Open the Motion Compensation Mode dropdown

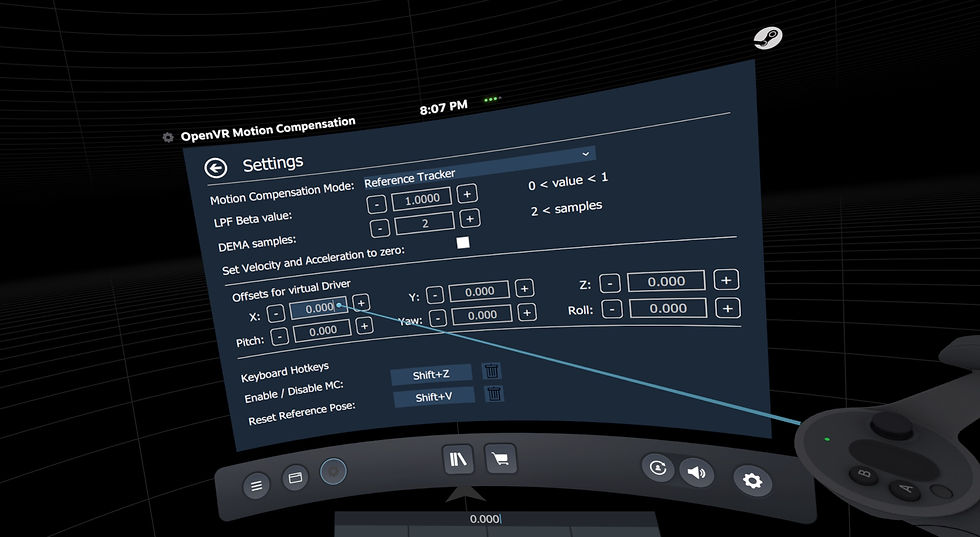pos(479,166)
